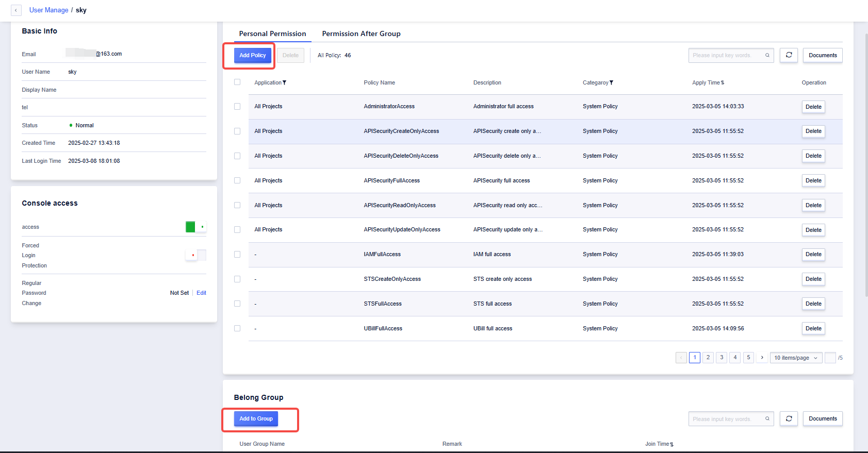
Task: Open page 4 of policies
Action: (735, 358)
